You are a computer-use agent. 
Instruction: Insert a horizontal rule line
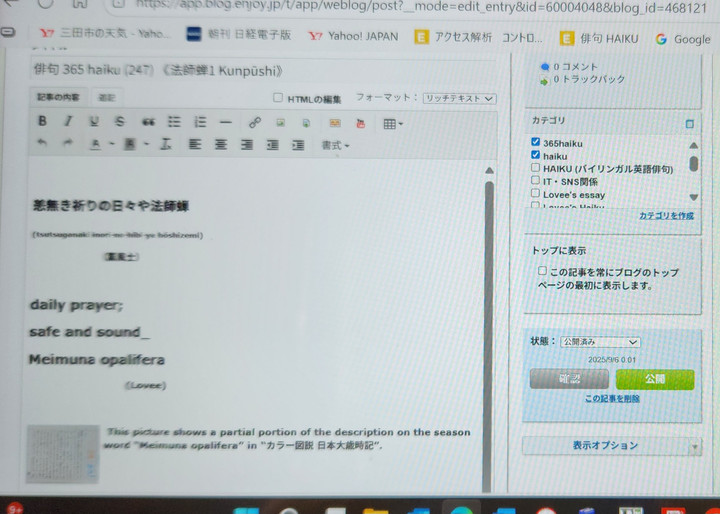tap(226, 122)
